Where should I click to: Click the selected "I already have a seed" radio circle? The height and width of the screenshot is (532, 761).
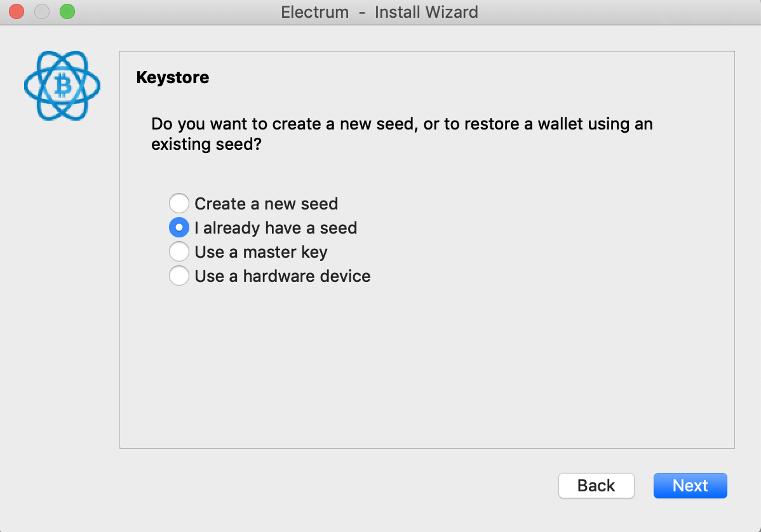point(179,228)
